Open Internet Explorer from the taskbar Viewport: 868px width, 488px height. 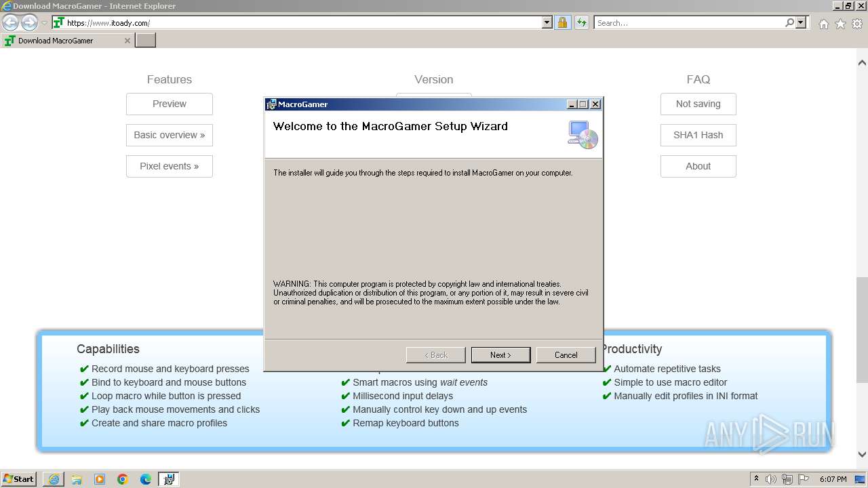point(54,479)
